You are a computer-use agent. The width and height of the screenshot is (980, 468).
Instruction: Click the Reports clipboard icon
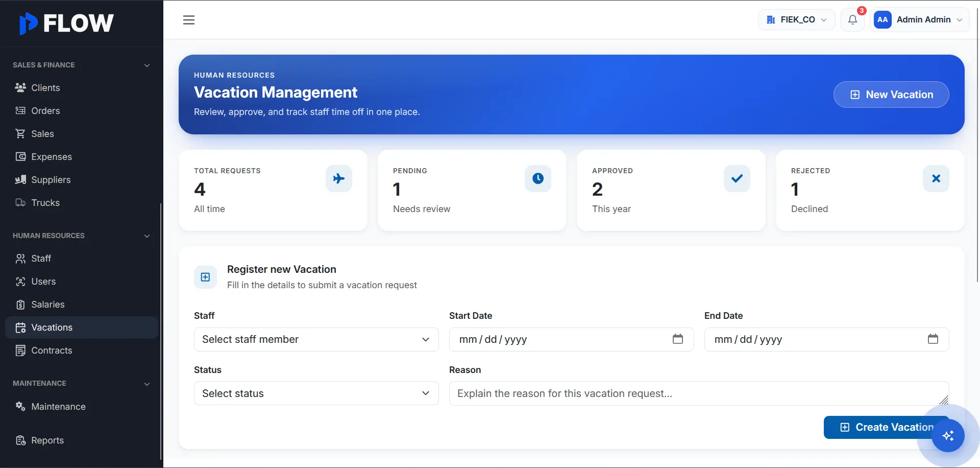[x=20, y=440]
